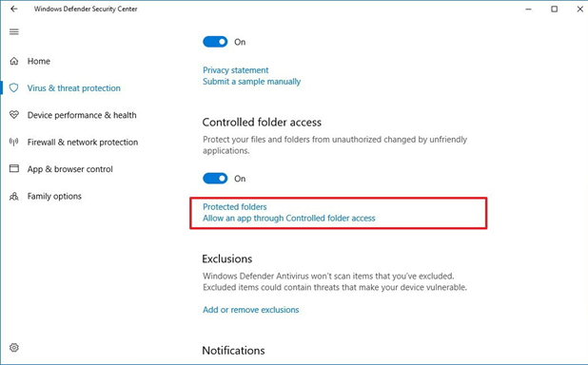Click the Device performance heart icon
Image resolution: width=588 pixels, height=365 pixels.
tap(14, 115)
